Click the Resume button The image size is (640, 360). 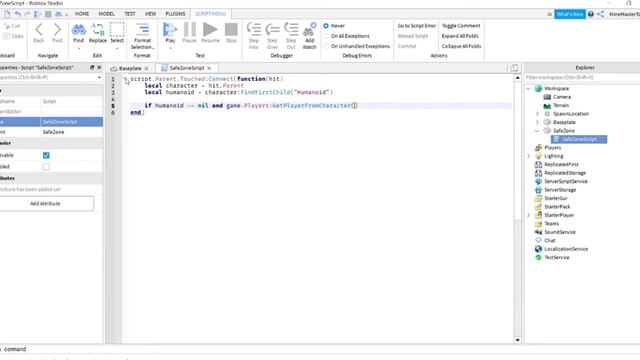pyautogui.click(x=210, y=33)
